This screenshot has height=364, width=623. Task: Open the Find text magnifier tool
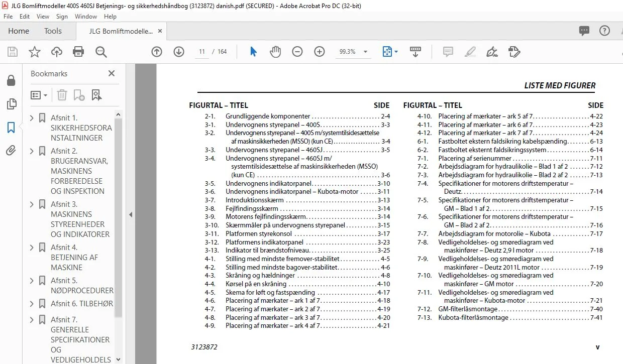click(x=101, y=52)
